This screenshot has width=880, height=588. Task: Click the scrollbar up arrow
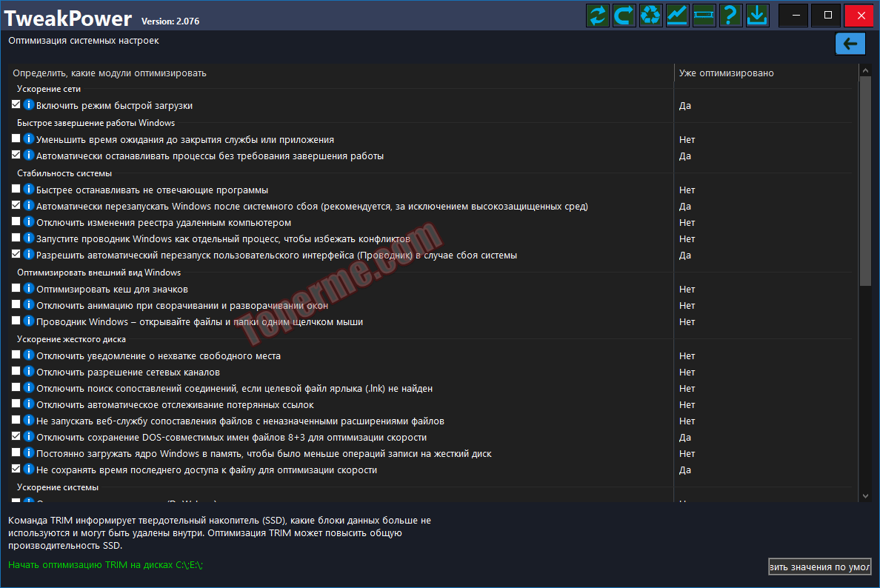865,70
